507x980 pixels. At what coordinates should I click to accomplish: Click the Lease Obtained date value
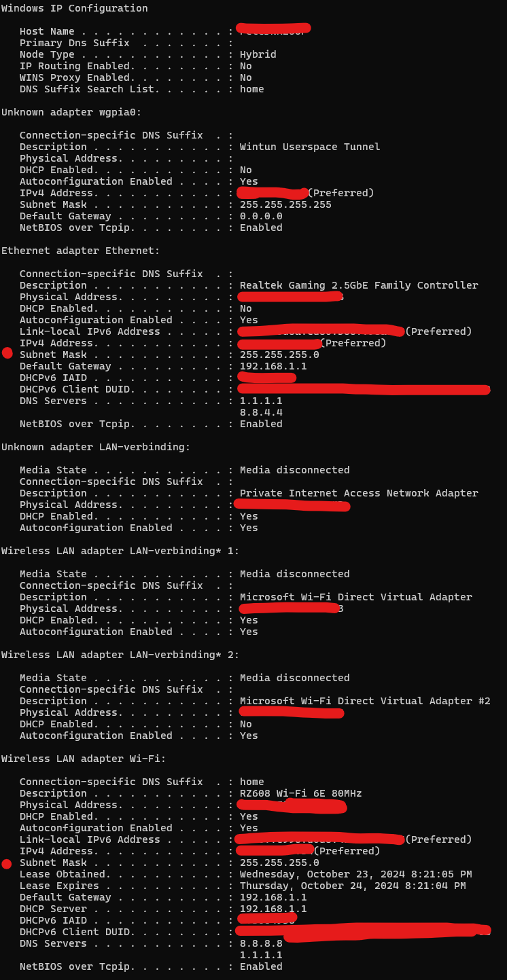coord(355,874)
